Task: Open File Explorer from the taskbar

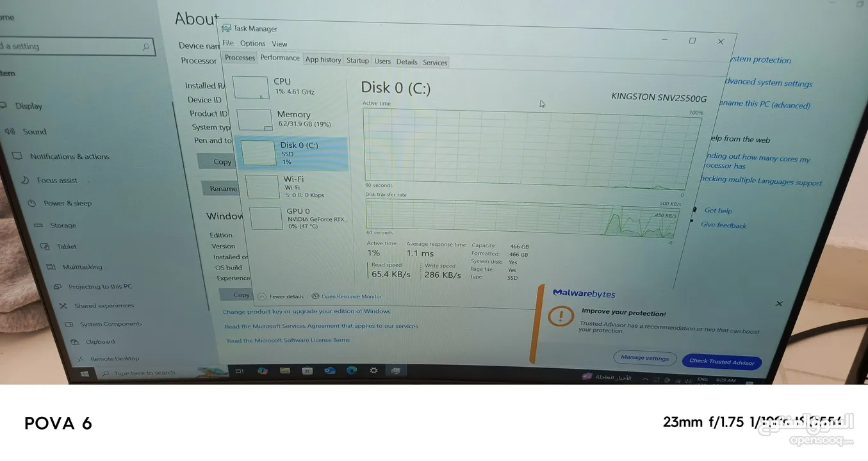Action: [x=285, y=371]
